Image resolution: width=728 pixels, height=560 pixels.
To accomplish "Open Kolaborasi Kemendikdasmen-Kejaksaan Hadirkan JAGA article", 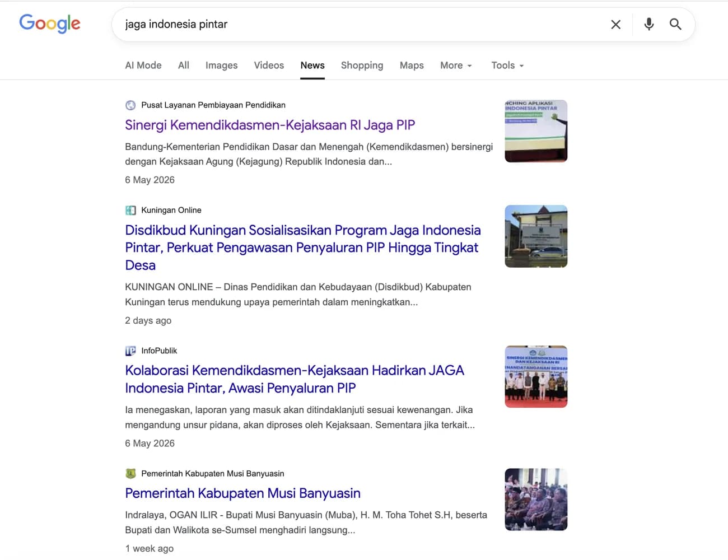I will click(x=295, y=379).
